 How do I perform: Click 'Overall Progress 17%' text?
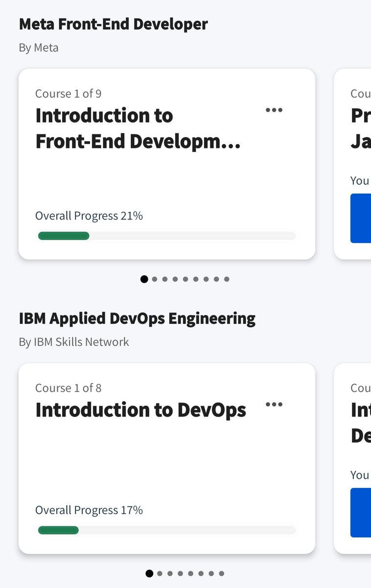tap(89, 511)
